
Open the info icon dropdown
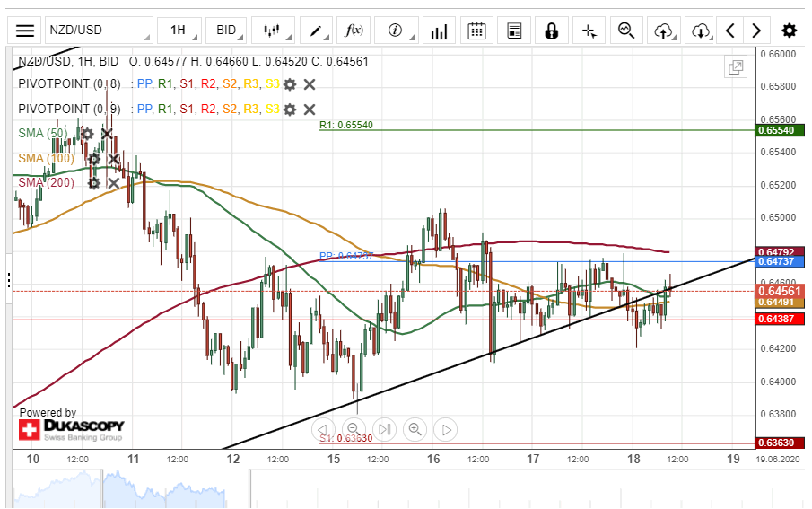pos(397,31)
